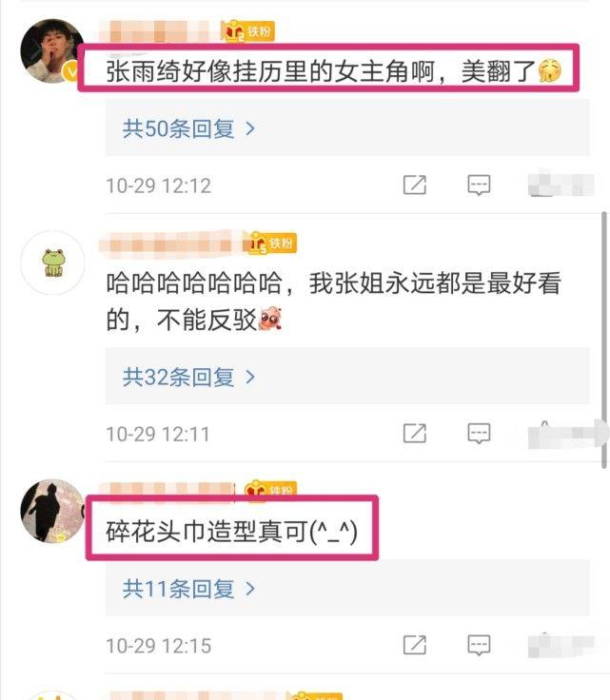
Task: Open comment 碎花头巾造型真可
Action: [x=232, y=532]
